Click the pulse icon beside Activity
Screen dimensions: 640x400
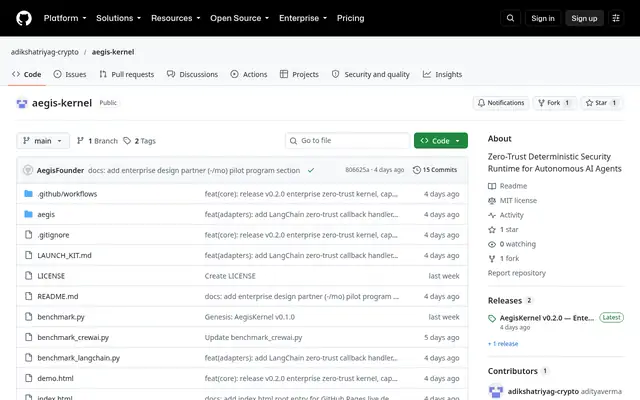coord(492,215)
